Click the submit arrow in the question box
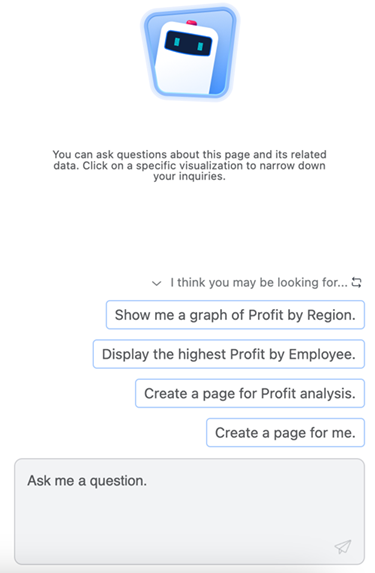 coord(343,546)
